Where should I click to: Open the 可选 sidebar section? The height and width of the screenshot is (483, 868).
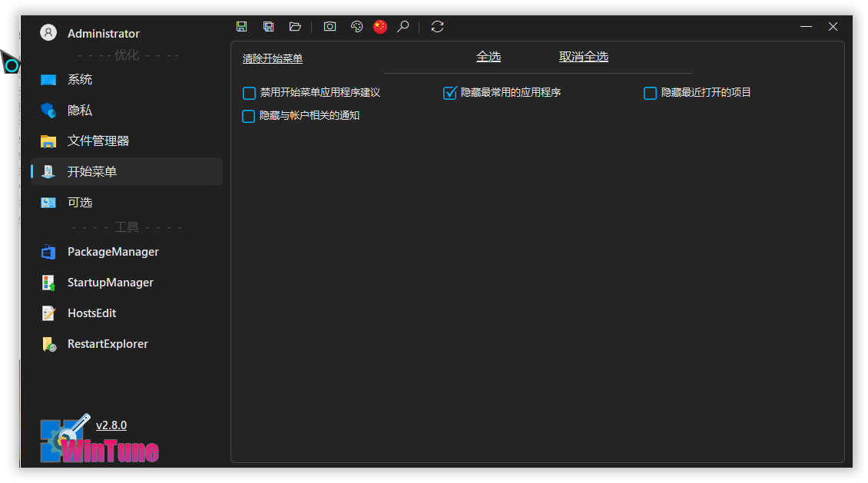80,203
